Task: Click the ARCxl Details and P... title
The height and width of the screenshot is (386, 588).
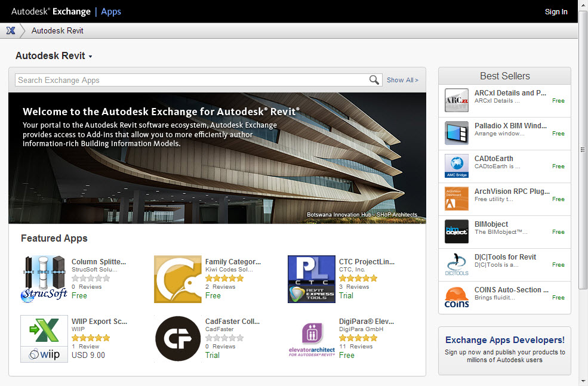Action: pos(510,93)
